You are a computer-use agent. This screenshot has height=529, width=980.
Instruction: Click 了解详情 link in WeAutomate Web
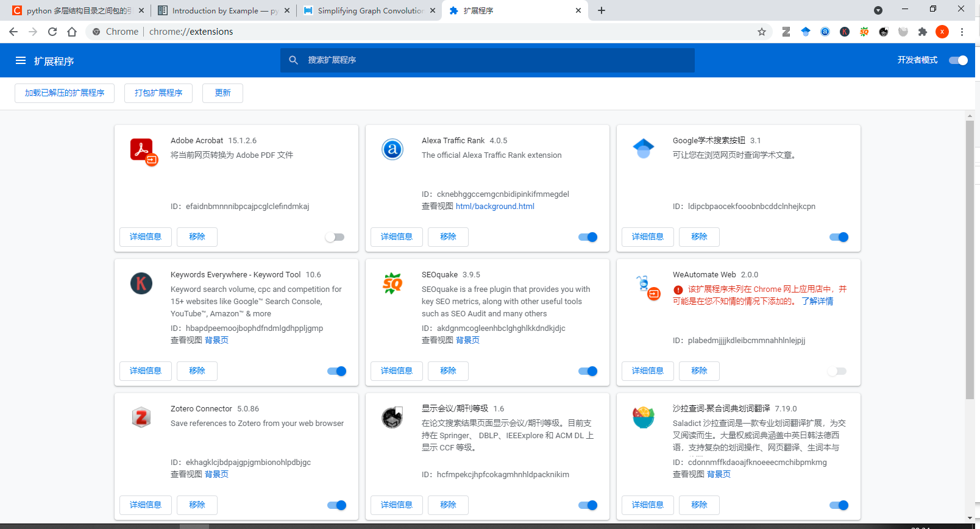click(817, 302)
